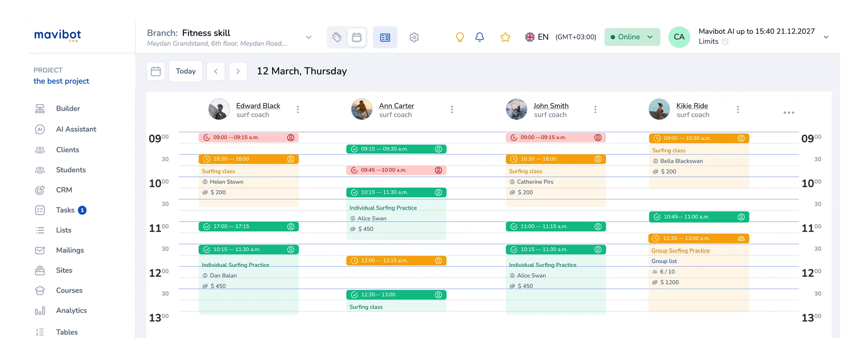Open Students in the sidebar

click(71, 170)
